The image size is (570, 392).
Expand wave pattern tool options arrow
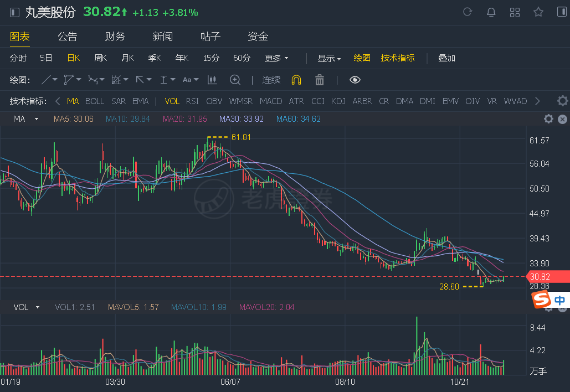coord(102,80)
